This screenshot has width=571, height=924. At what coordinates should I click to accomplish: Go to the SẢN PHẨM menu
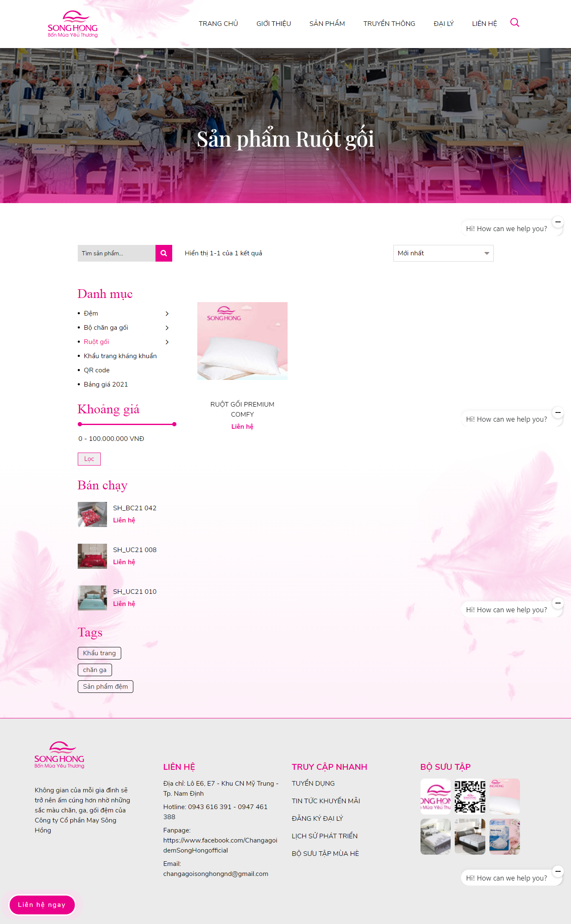[327, 24]
